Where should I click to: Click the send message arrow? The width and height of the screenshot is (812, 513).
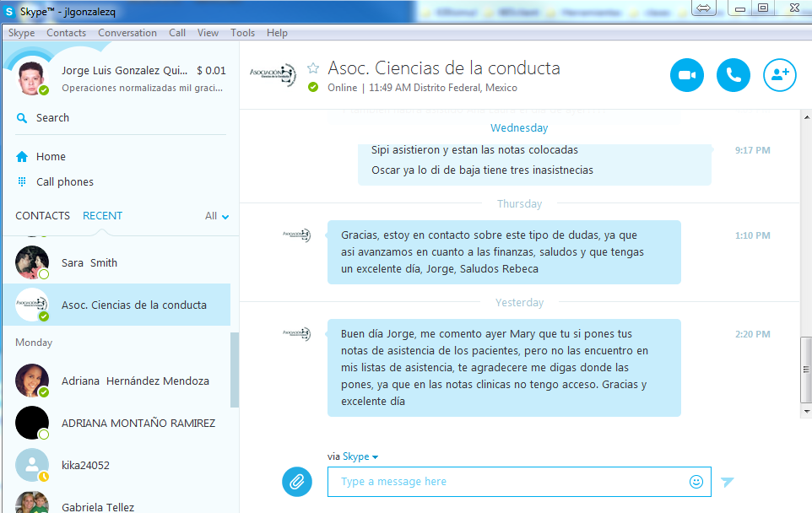pos(728,482)
